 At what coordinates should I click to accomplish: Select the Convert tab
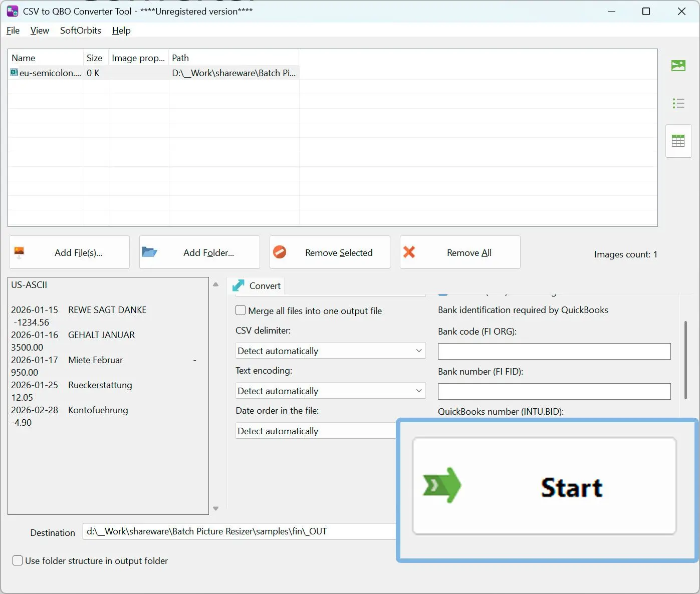tap(256, 285)
